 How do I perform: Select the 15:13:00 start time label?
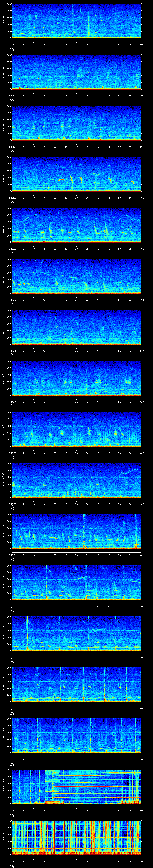(x=12, y=249)
